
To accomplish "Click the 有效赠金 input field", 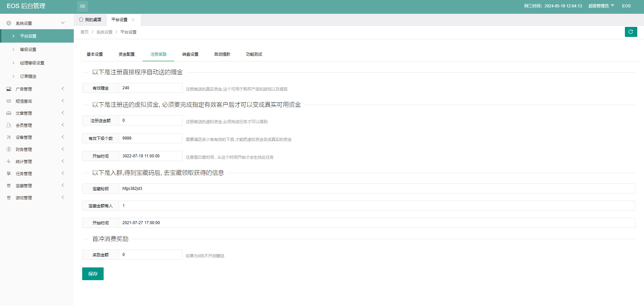I will [x=151, y=88].
